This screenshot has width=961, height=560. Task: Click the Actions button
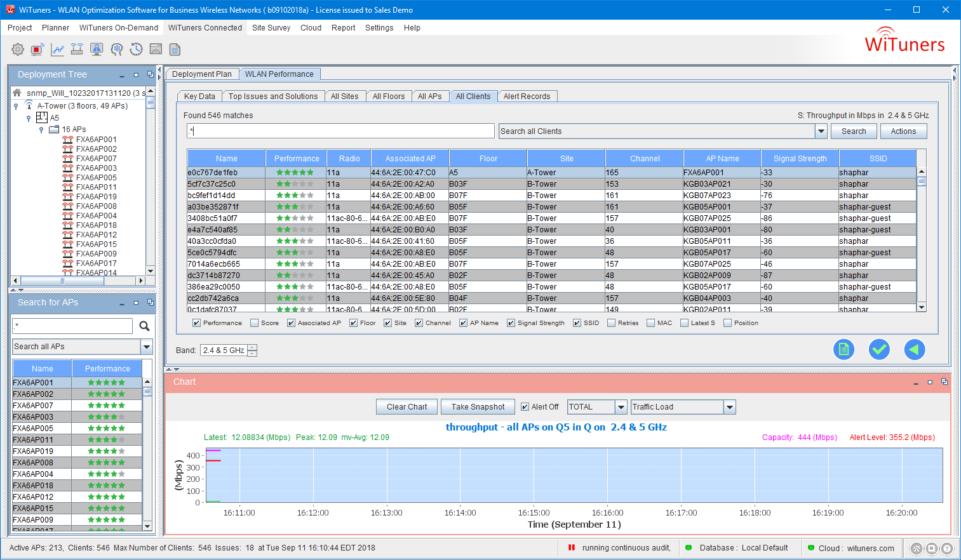tap(903, 131)
